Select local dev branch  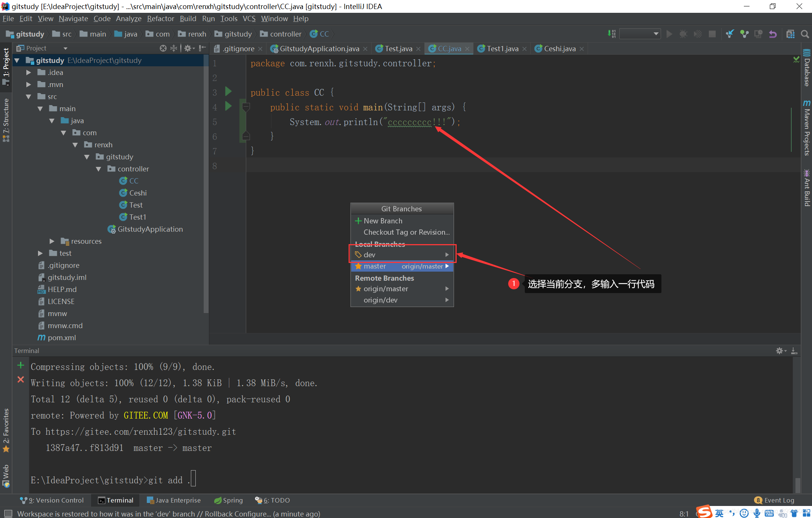pos(402,255)
